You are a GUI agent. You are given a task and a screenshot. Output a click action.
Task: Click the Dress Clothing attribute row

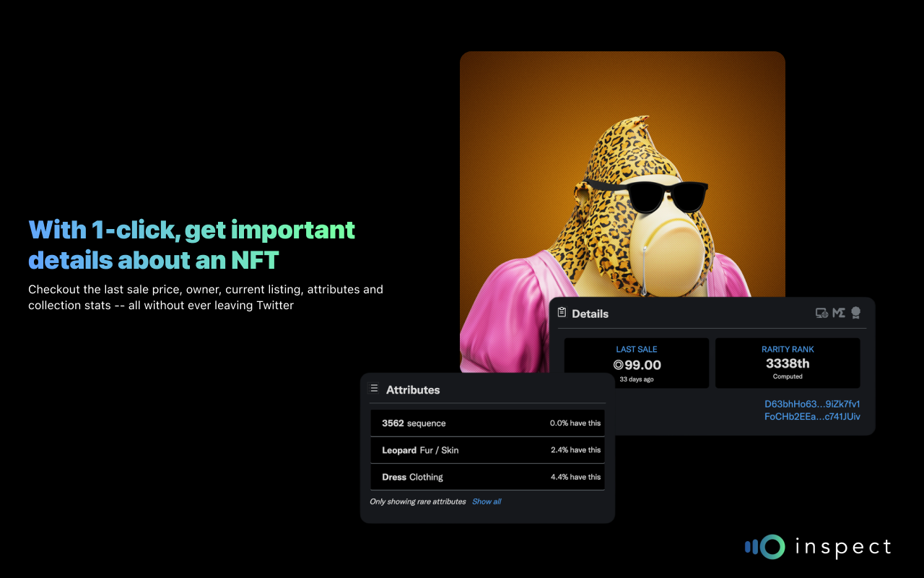click(487, 477)
